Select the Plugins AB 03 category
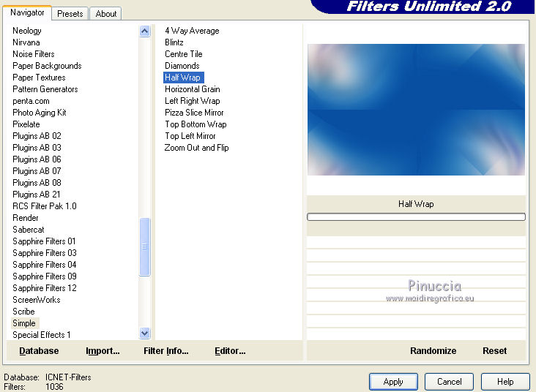Viewport: 536px width, 392px height. (x=37, y=148)
